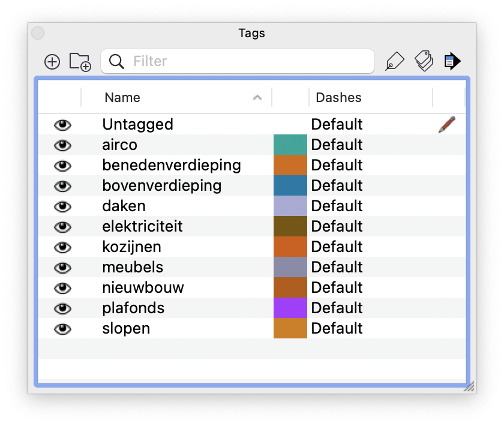Click into the Filter search field
Image resolution: width=504 pixels, height=426 pixels.
pyautogui.click(x=238, y=61)
